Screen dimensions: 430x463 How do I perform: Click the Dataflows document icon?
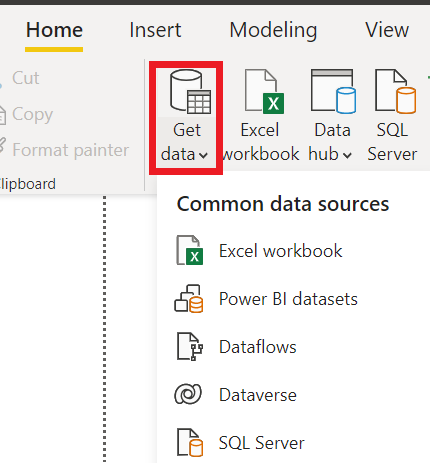tap(190, 347)
